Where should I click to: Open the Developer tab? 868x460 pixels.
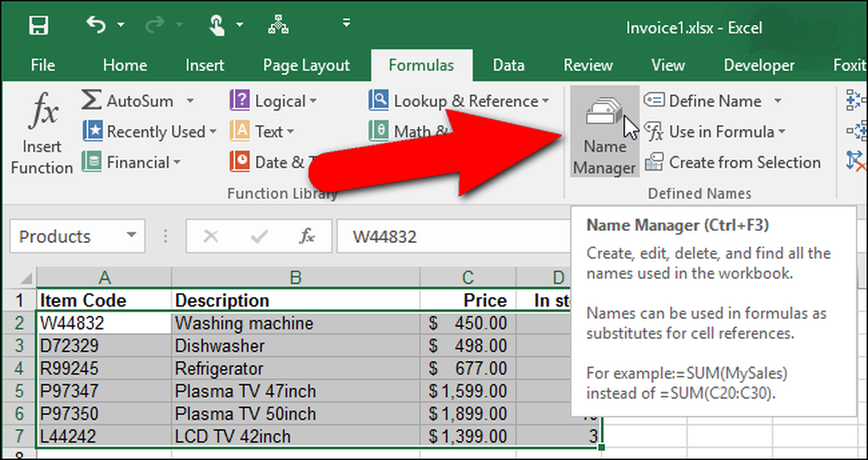point(759,65)
